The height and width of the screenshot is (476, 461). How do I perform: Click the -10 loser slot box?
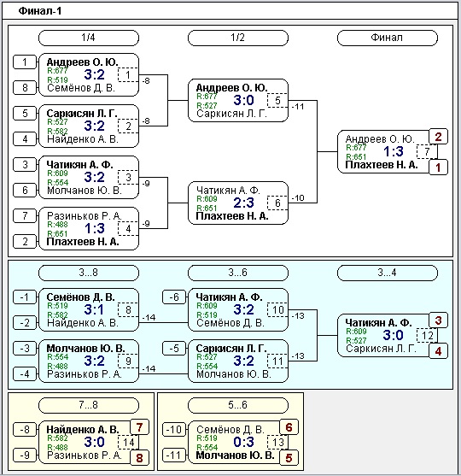click(174, 430)
